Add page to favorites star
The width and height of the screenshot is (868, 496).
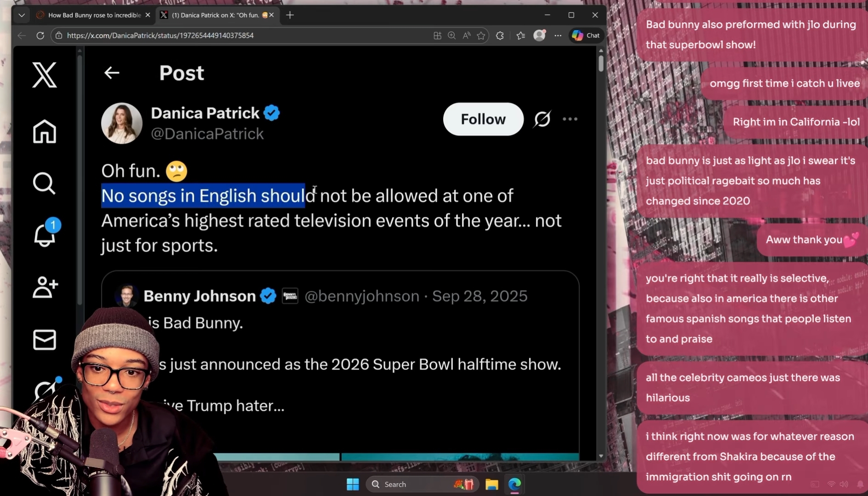click(x=481, y=35)
